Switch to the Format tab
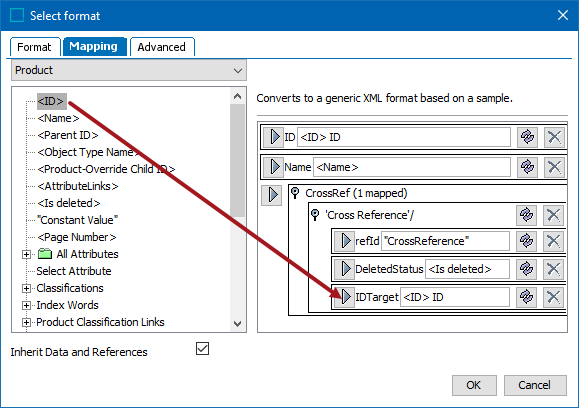 pyautogui.click(x=35, y=47)
